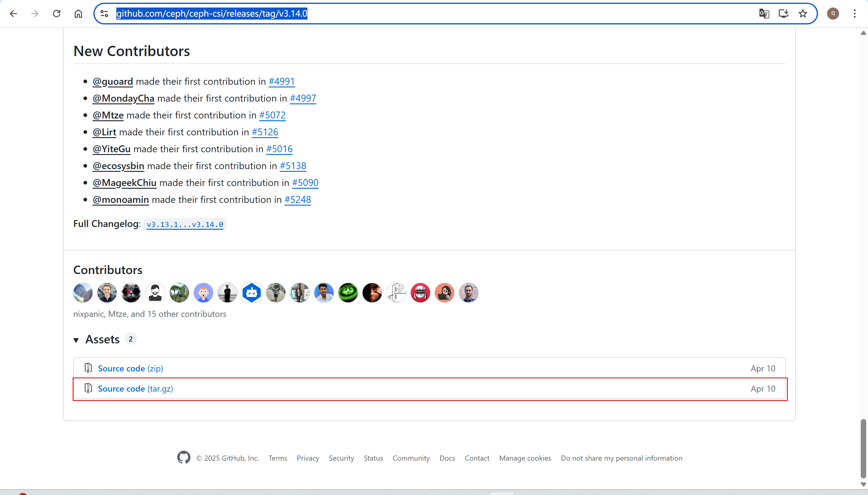Open the green glowing circle contributor avatar
The height and width of the screenshot is (495, 868).
[x=348, y=293]
